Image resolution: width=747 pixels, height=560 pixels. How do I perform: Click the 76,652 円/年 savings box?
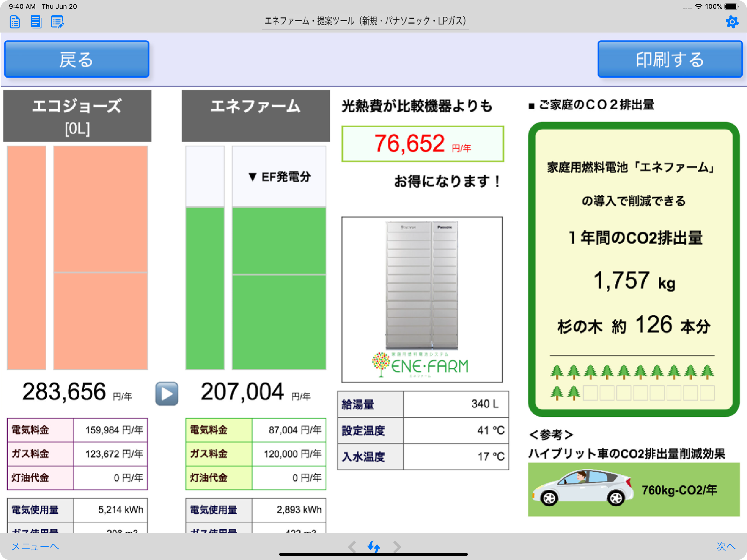click(422, 144)
